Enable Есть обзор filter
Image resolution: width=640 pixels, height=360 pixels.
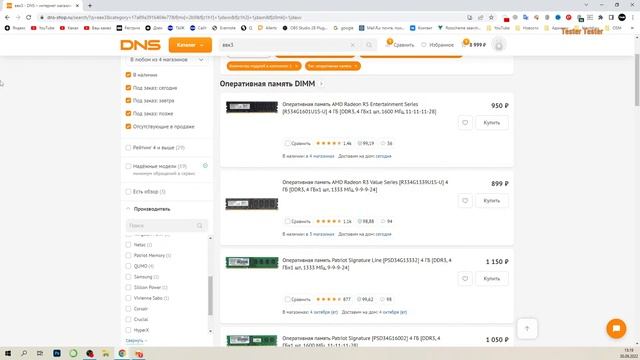pos(128,191)
